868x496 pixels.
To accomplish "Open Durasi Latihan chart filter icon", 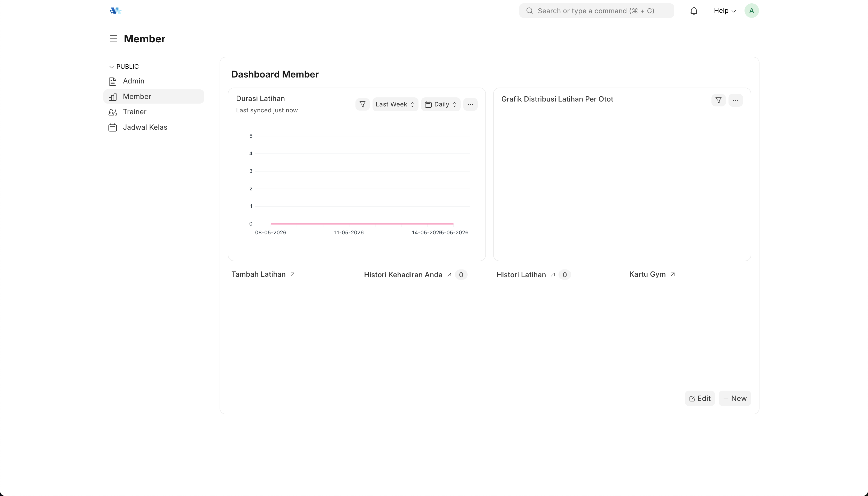I will coord(362,104).
